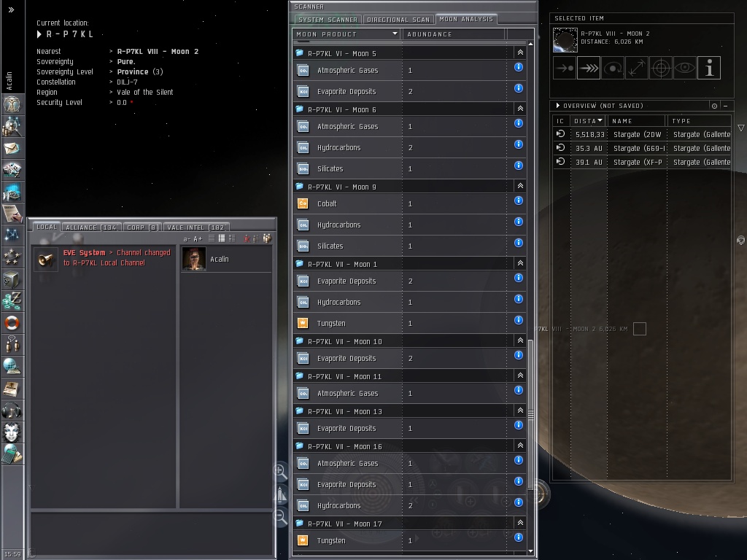Open the Corporation five-stars icon
This screenshot has height=560, width=747.
12,257
